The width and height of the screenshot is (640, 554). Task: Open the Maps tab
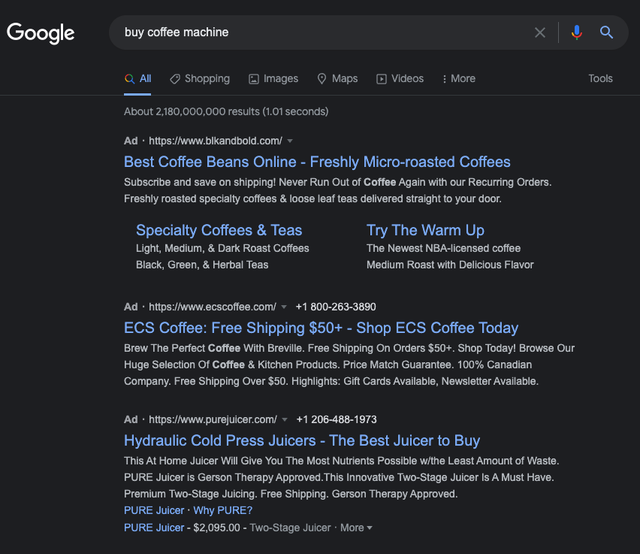tap(338, 78)
